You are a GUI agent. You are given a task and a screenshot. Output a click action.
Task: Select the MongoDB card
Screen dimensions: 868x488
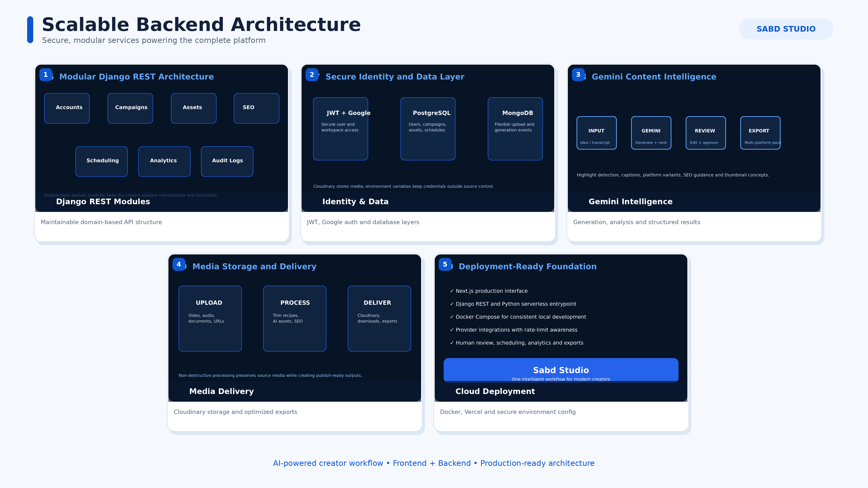click(515, 129)
